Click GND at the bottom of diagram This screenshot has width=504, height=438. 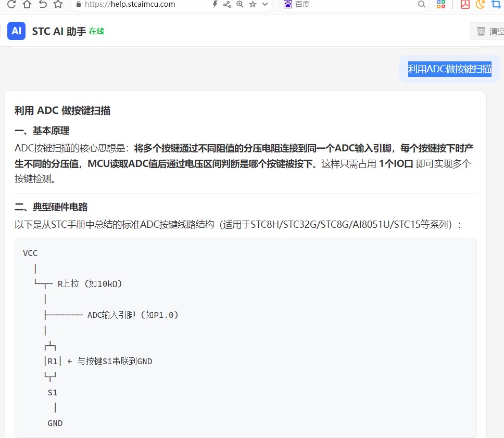click(x=55, y=423)
